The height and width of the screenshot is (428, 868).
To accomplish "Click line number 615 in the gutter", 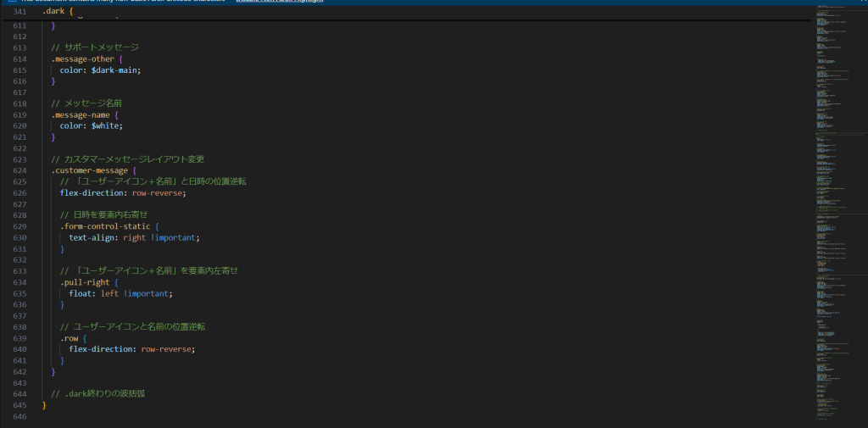I will point(19,70).
